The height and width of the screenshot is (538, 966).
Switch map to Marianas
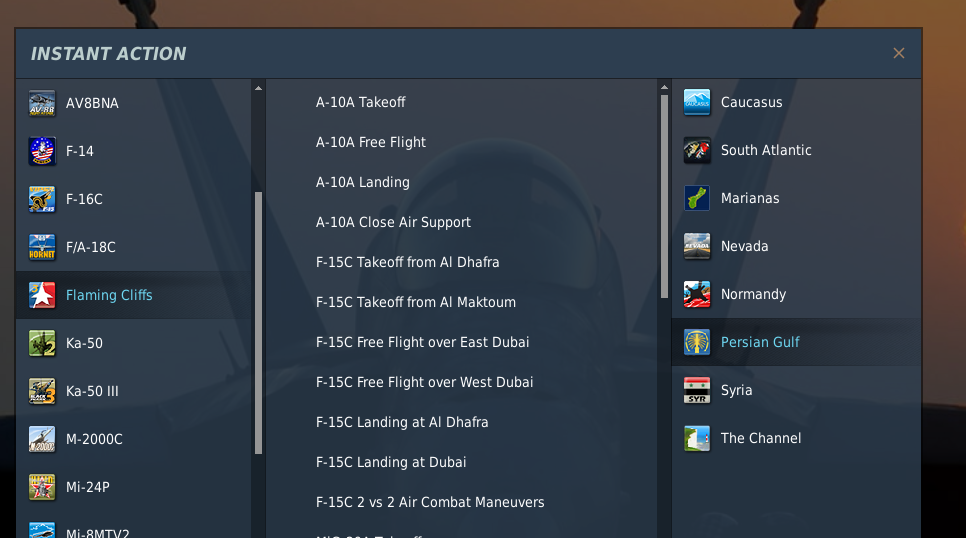(x=797, y=198)
